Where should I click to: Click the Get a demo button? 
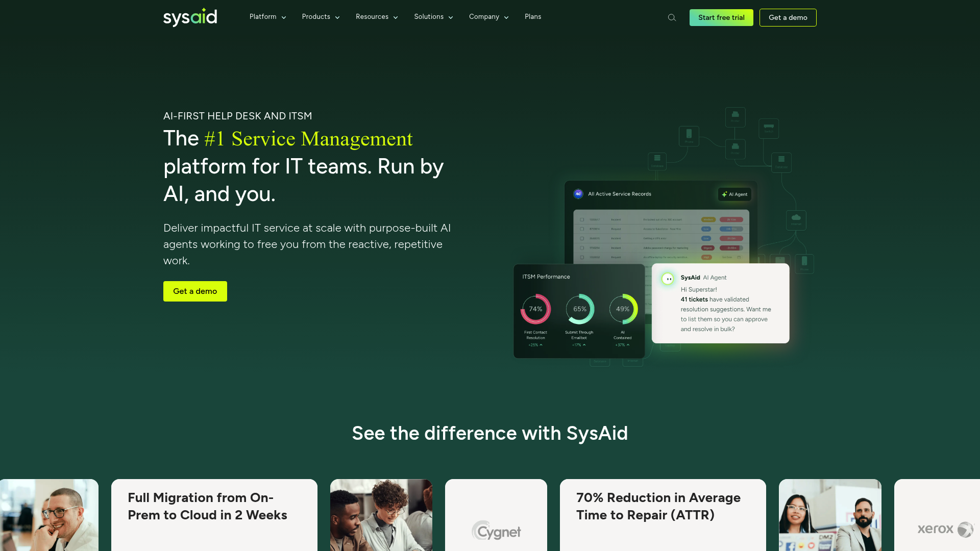788,17
